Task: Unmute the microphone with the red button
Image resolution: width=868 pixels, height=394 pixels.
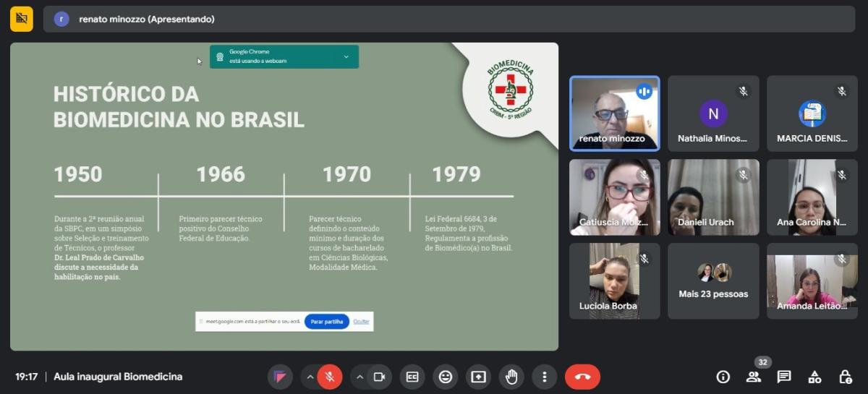Action: (x=329, y=377)
